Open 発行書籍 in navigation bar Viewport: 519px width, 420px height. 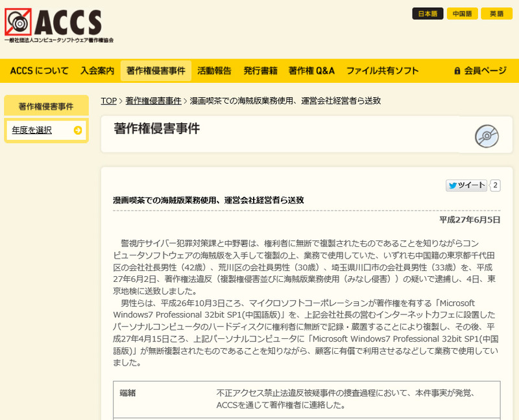click(x=260, y=71)
